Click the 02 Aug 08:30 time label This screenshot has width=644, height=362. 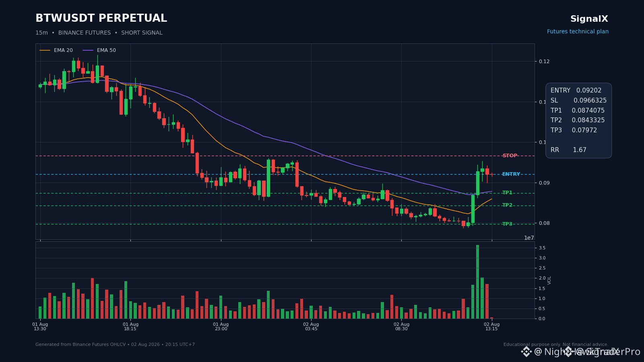point(401,327)
